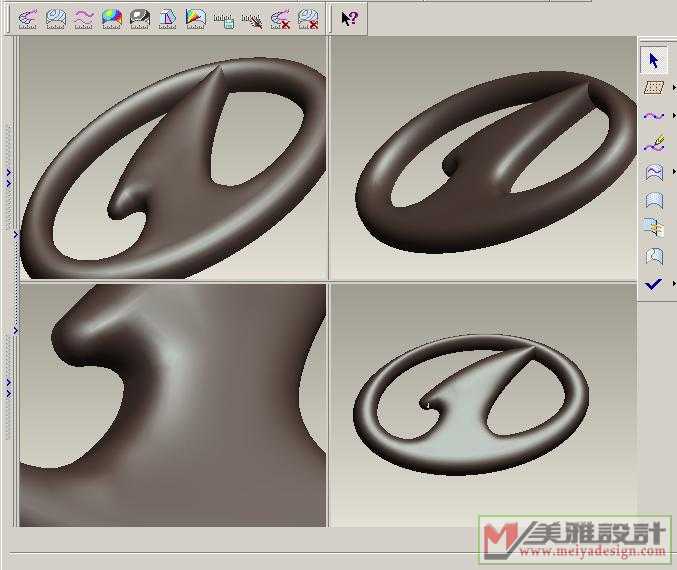
Task: Activate the bottom-left close-up viewport
Action: coord(173,405)
